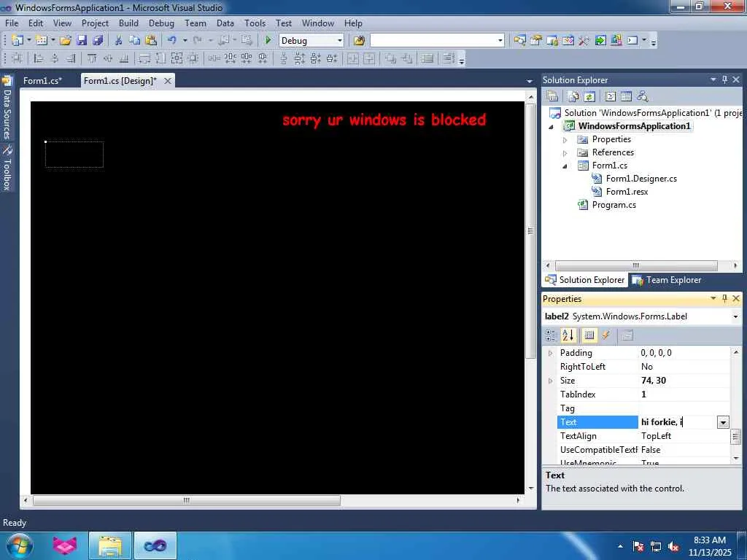Expand the Properties node in Solution Explorer

coord(565,140)
